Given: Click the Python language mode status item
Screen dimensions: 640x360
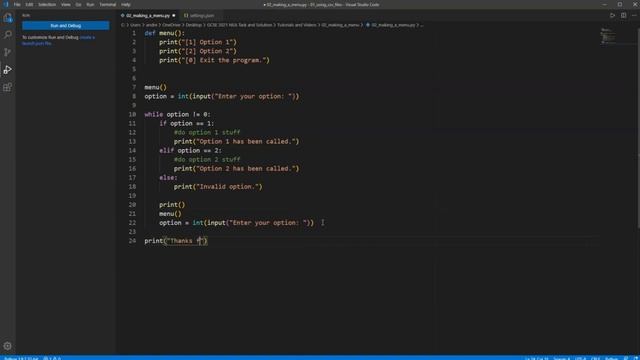Looking at the screenshot, I should (x=611, y=358).
